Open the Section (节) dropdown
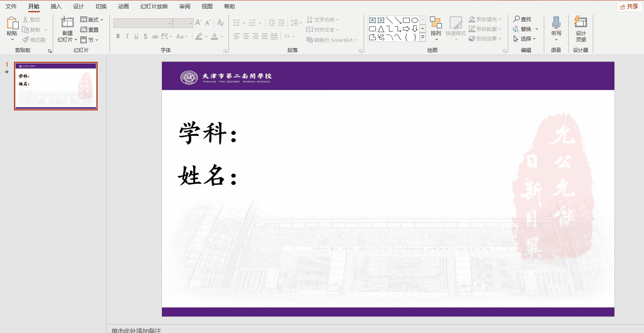Viewport: 644px width, 333px height. 89,40
